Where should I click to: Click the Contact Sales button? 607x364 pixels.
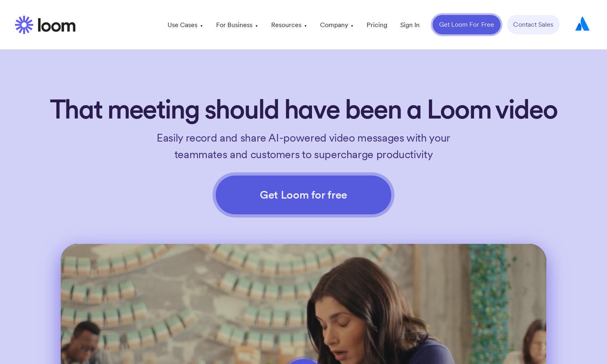point(533,25)
